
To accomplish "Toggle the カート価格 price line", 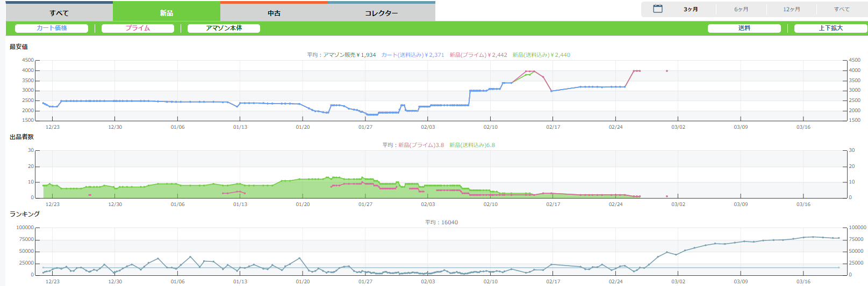I will click(x=52, y=28).
